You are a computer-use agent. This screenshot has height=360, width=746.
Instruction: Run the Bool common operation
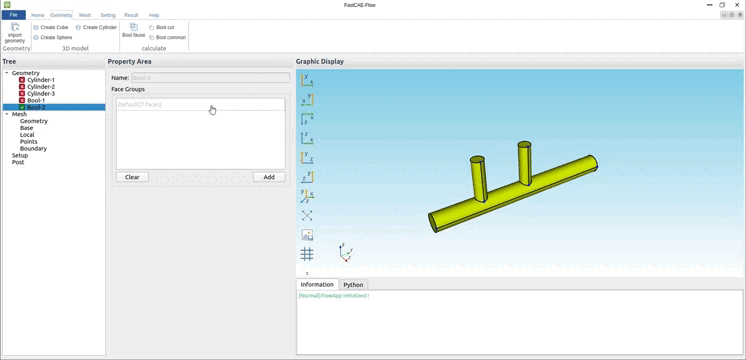pyautogui.click(x=167, y=38)
